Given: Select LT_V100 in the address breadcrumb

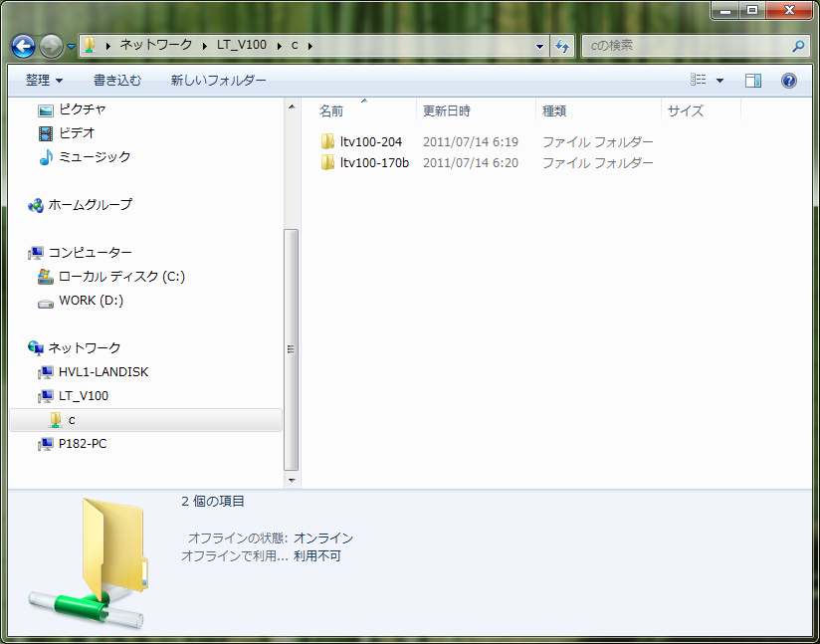Looking at the screenshot, I should (242, 45).
